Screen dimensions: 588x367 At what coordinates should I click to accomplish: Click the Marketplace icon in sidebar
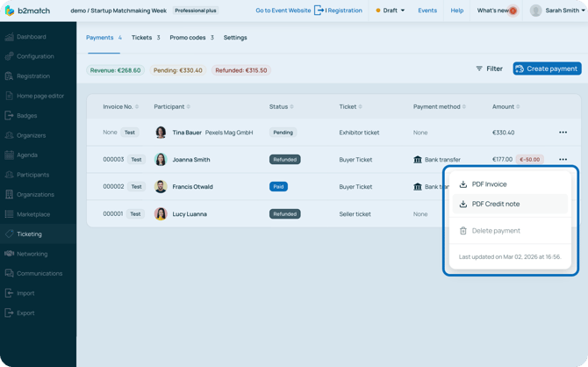pyautogui.click(x=10, y=214)
